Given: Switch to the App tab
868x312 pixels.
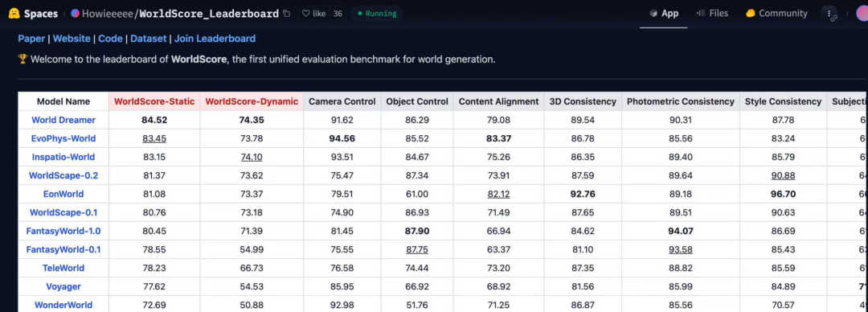Looking at the screenshot, I should click(664, 14).
